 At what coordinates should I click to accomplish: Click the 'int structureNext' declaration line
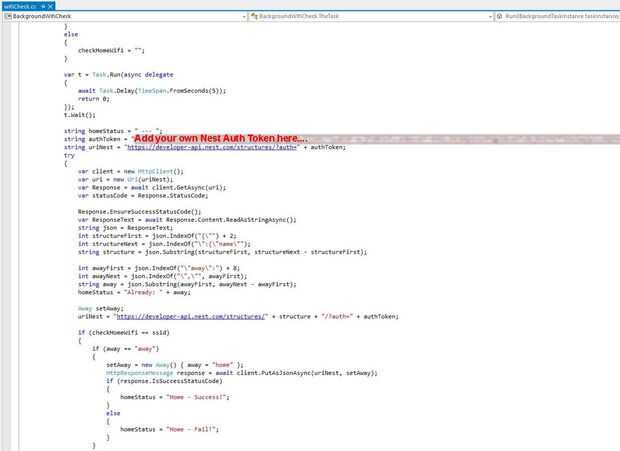coord(164,244)
